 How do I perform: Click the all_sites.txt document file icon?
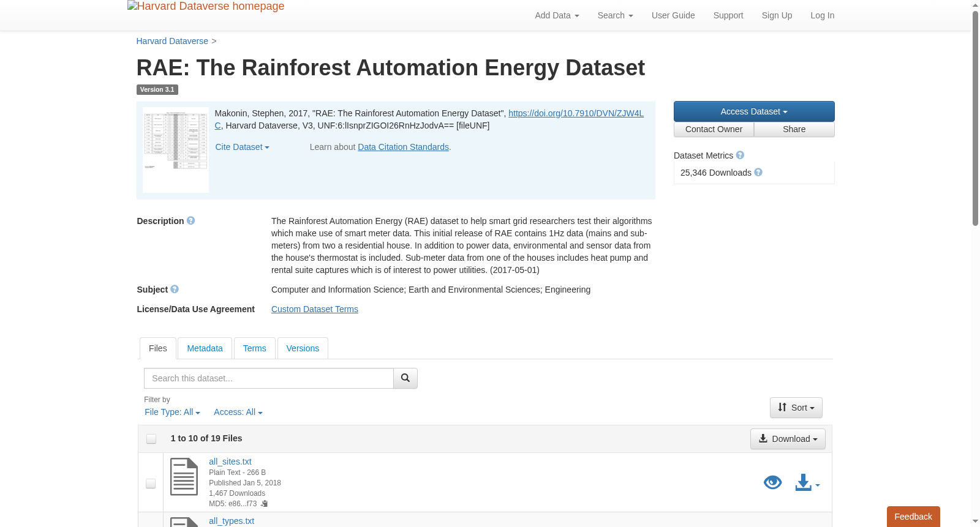[x=184, y=476]
